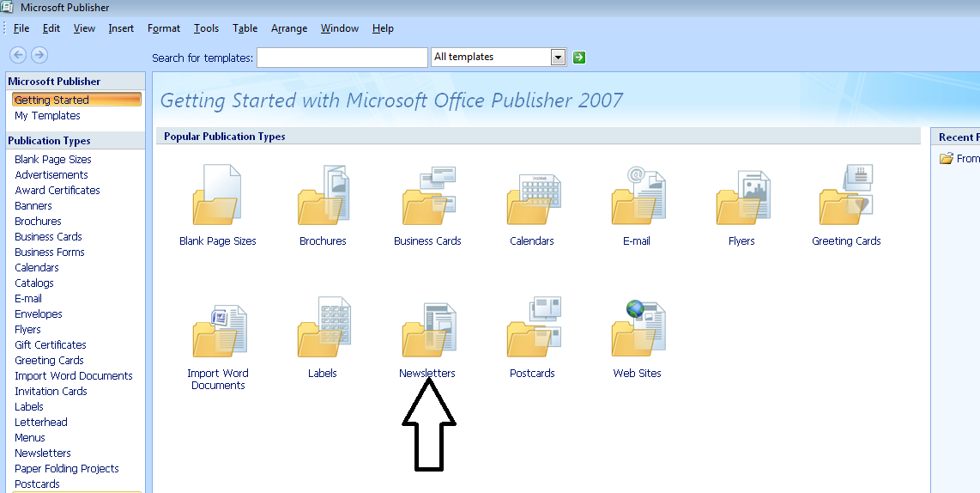Select Business Forms in sidebar list
The image size is (980, 493).
point(50,253)
